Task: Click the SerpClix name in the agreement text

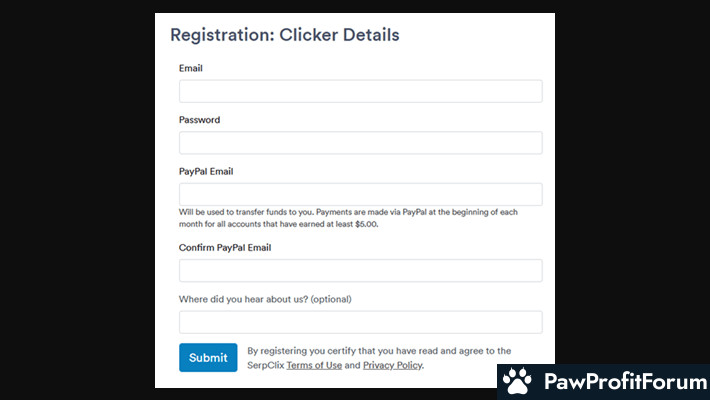Action: click(x=265, y=366)
